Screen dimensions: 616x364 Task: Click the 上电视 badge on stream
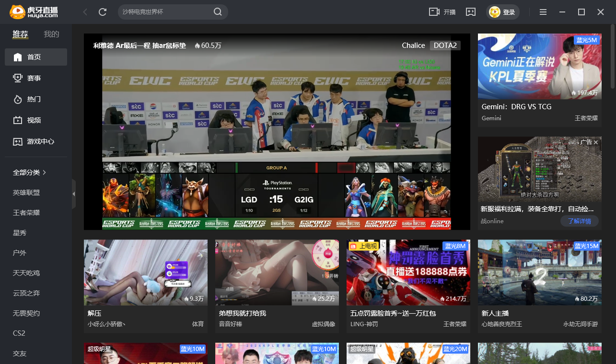[364, 246]
